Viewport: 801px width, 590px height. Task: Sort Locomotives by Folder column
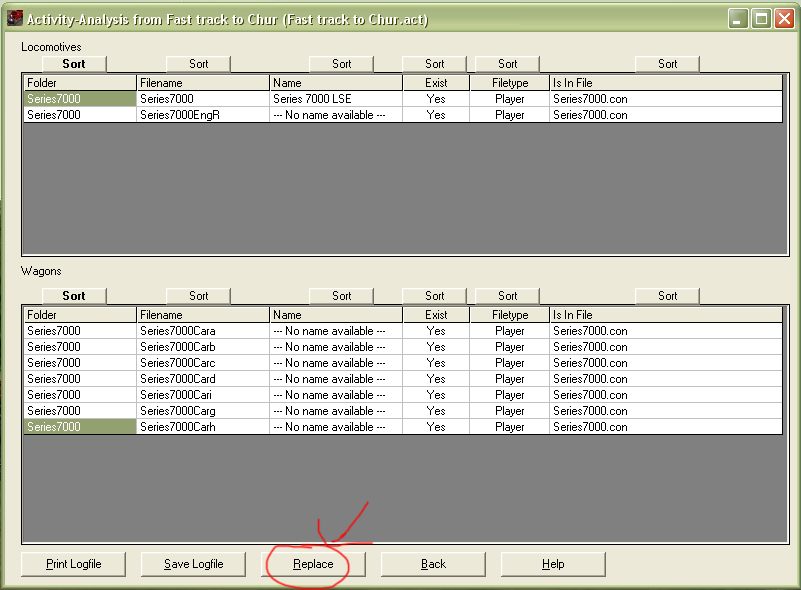(x=74, y=64)
